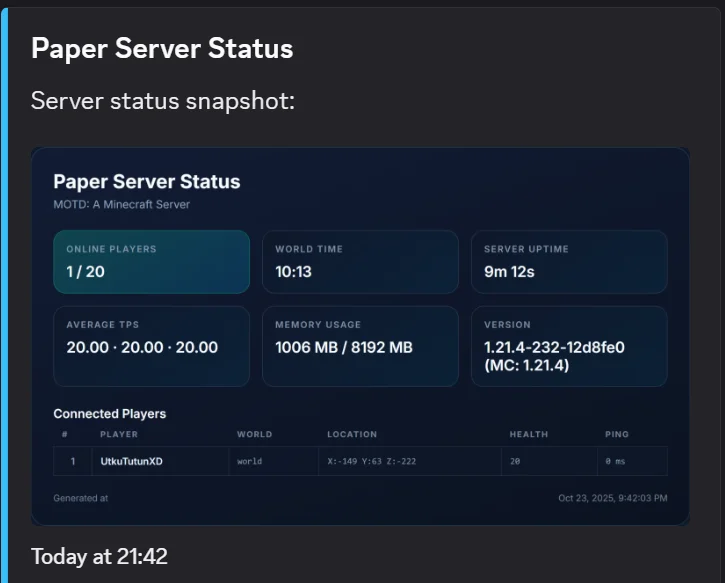
Task: Click the "LOCATION" column header
Action: point(352,434)
